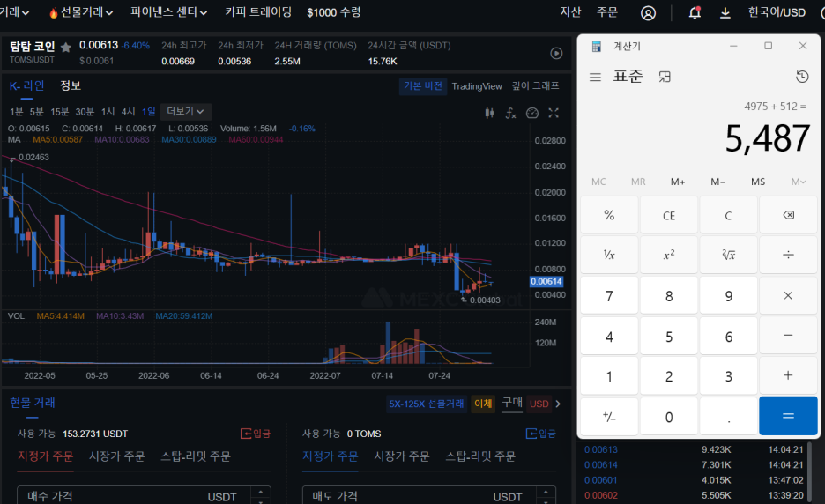
Task: Switch to the K-라인 tab
Action: 26,85
